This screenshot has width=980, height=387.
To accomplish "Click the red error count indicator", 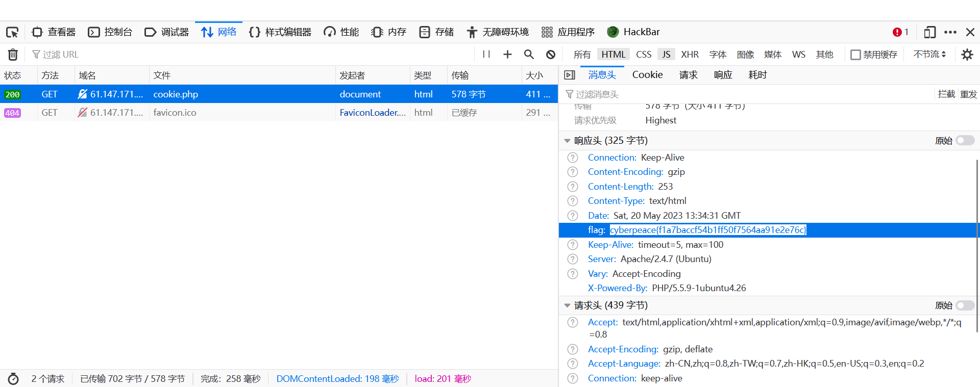I will click(x=900, y=32).
